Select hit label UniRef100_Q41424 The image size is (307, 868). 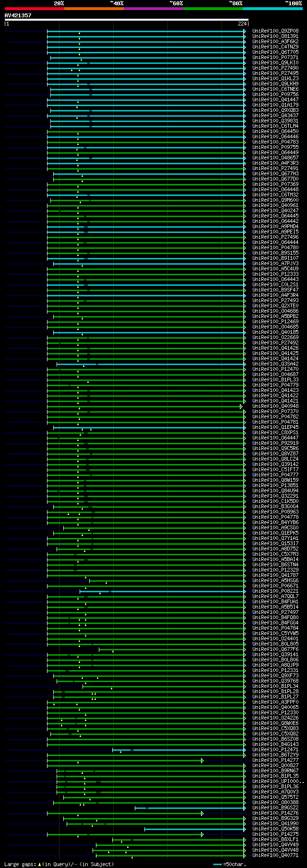(x=275, y=359)
